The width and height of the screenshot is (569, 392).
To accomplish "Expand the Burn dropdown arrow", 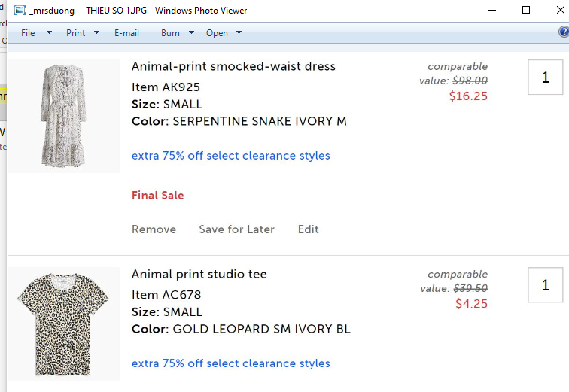I will coord(191,33).
